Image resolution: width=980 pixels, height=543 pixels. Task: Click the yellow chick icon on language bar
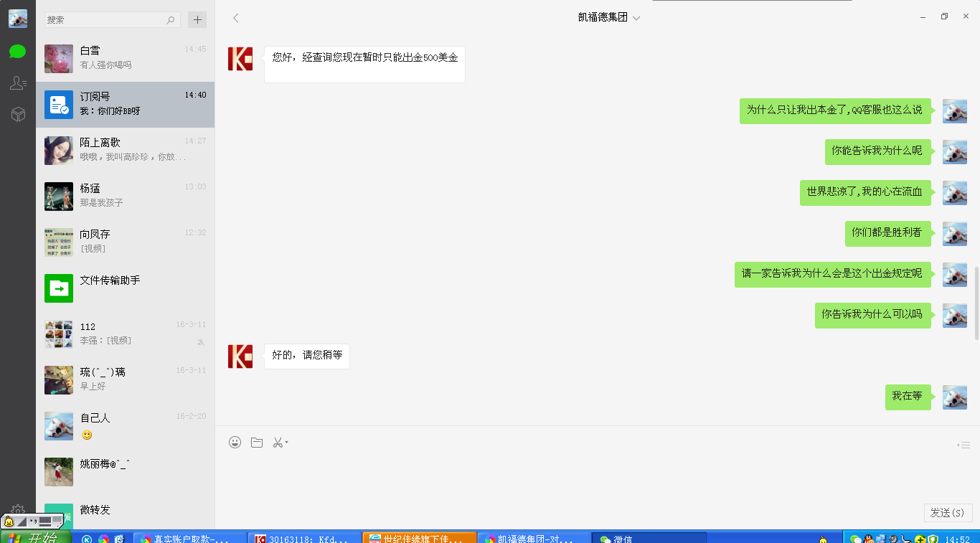pyautogui.click(x=9, y=521)
